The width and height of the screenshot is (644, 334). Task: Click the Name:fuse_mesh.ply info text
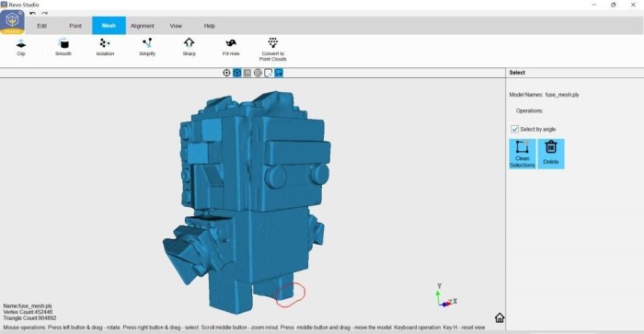pyautogui.click(x=28, y=305)
